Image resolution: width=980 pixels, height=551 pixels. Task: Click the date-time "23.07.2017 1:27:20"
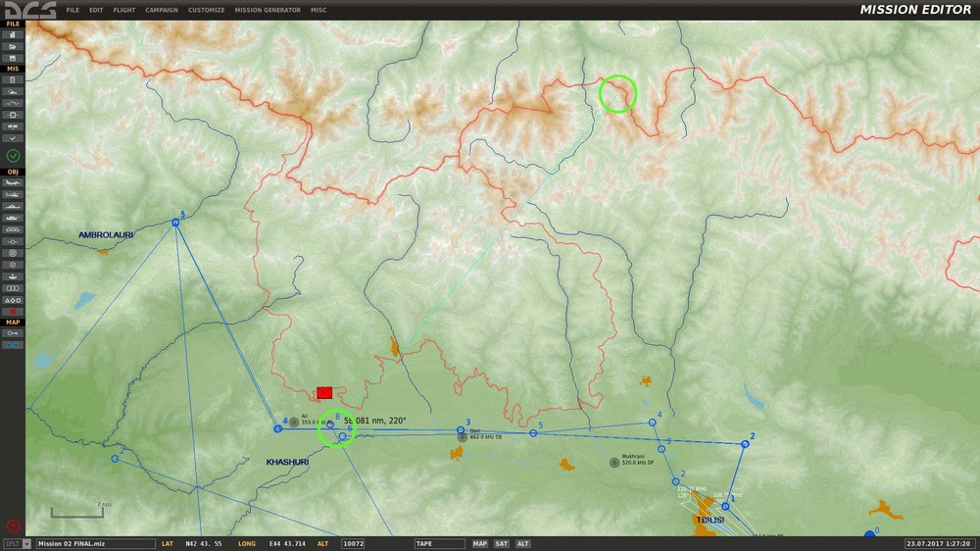[939, 543]
